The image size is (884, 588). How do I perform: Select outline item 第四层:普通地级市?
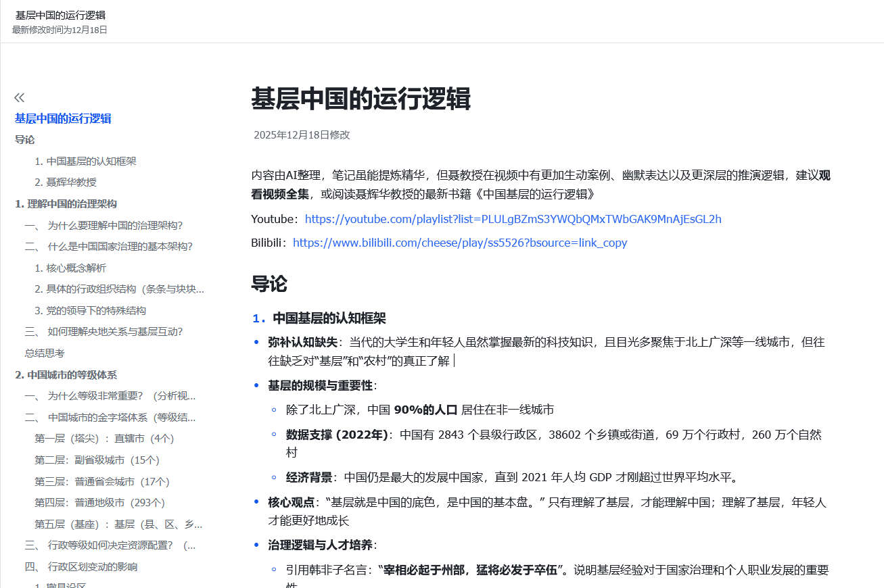tap(99, 503)
